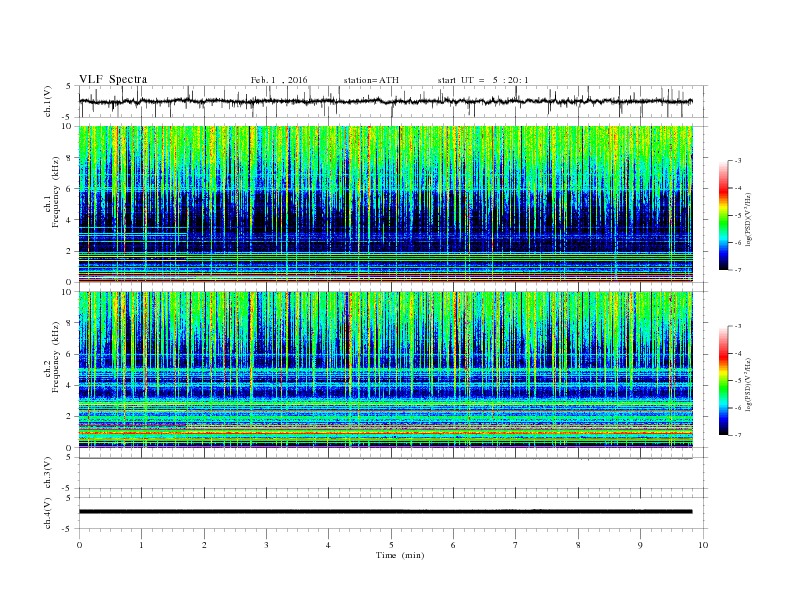Click the "ch.4(V)" axis label
This screenshot has height=612, width=792.
tap(48, 513)
